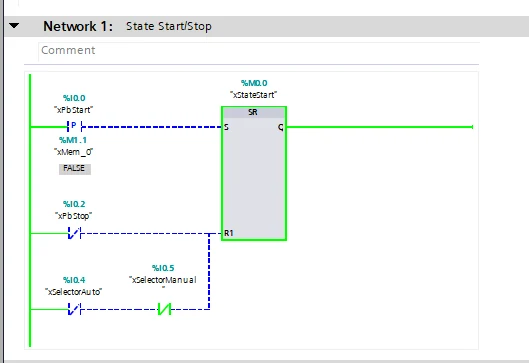Select the SR flip-flop block header
The height and width of the screenshot is (363, 529).
(253, 112)
